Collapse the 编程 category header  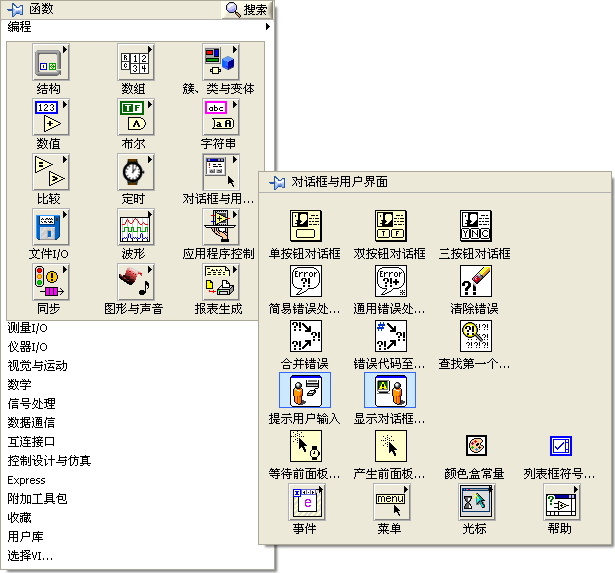pyautogui.click(x=20, y=27)
